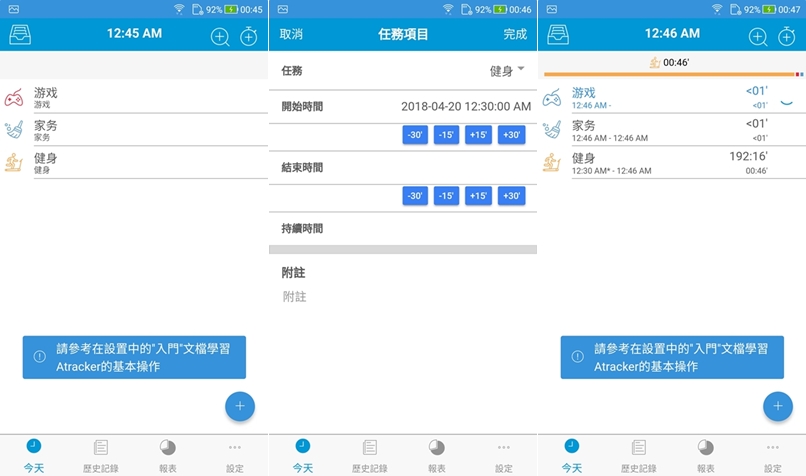Add 30 minutes to 結束時間
Viewport: 806px width, 476px height.
coord(511,196)
